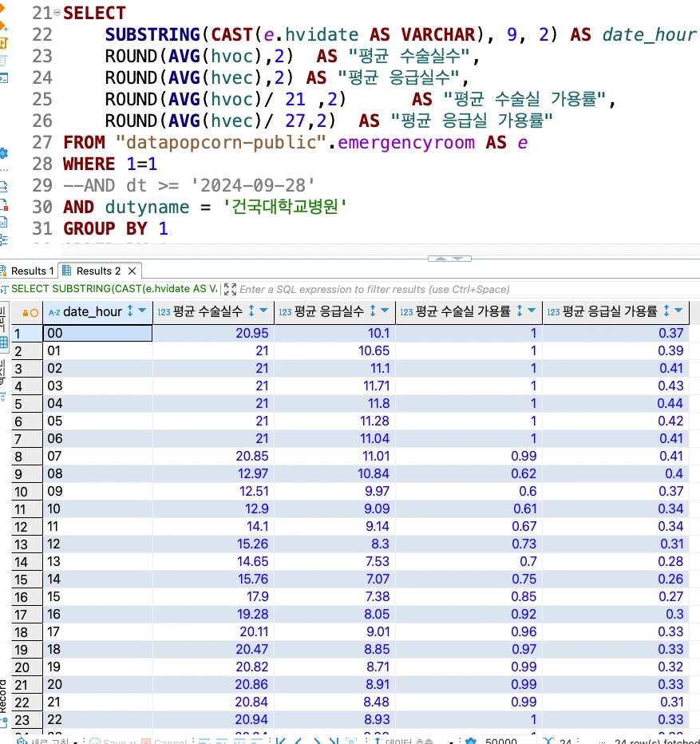Click the 15.26 cell for hour 12
Image resolution: width=700 pixels, height=744 pixels.
pyautogui.click(x=214, y=544)
